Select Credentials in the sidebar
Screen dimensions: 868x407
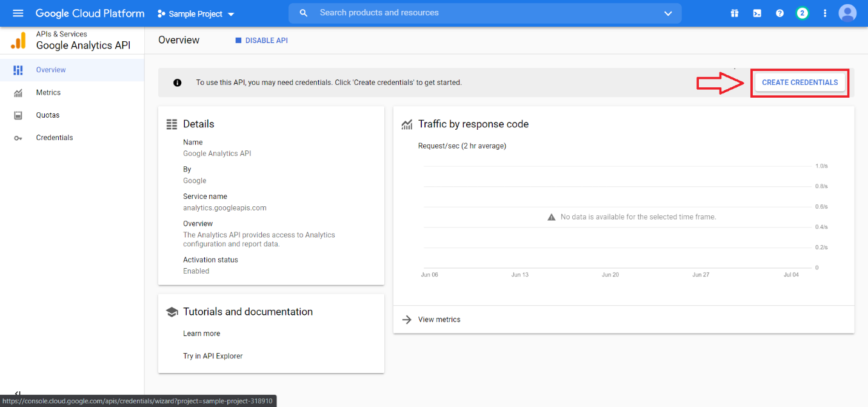coord(72,138)
